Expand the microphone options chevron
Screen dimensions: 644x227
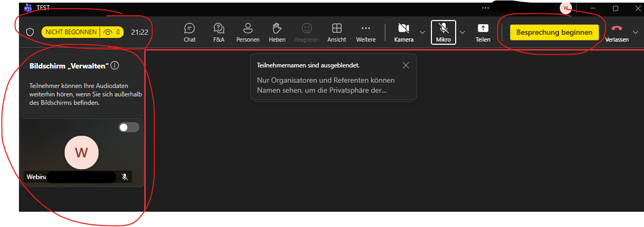coord(462,32)
